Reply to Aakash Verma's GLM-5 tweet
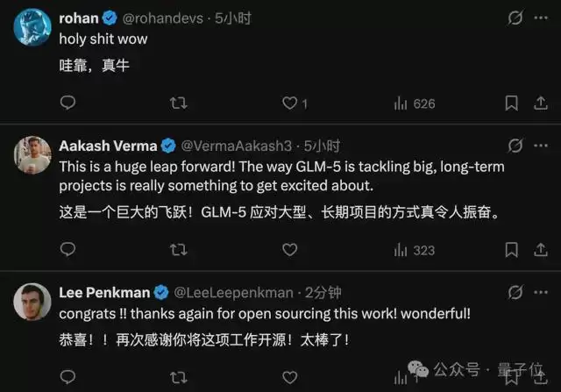 click(68, 250)
